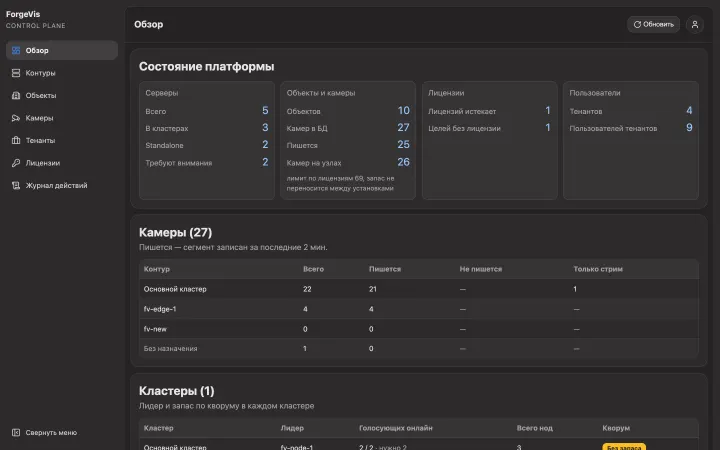Click the Объектов count 10

tap(404, 111)
